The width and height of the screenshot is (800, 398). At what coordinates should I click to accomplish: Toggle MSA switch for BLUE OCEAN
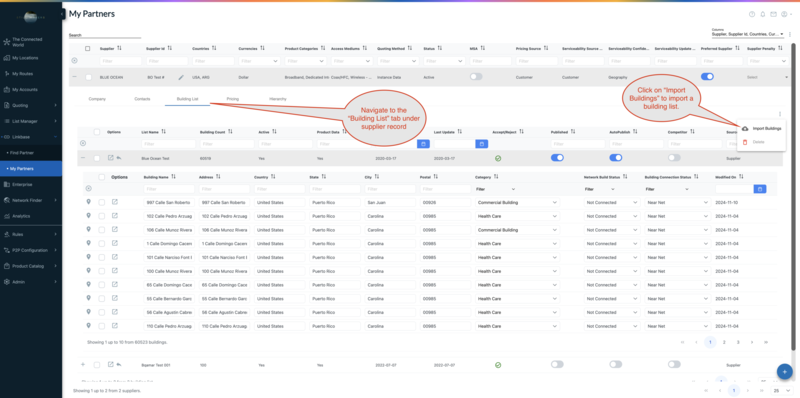coord(476,77)
